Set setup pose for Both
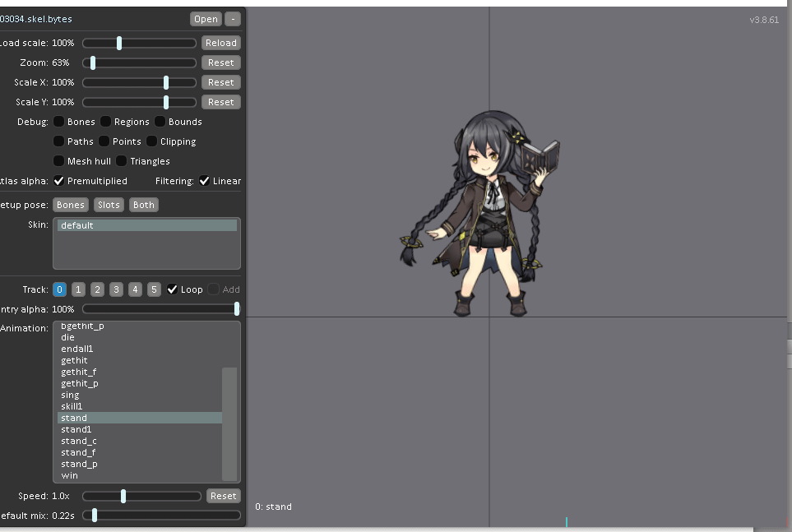This screenshot has width=792, height=532. coord(143,205)
